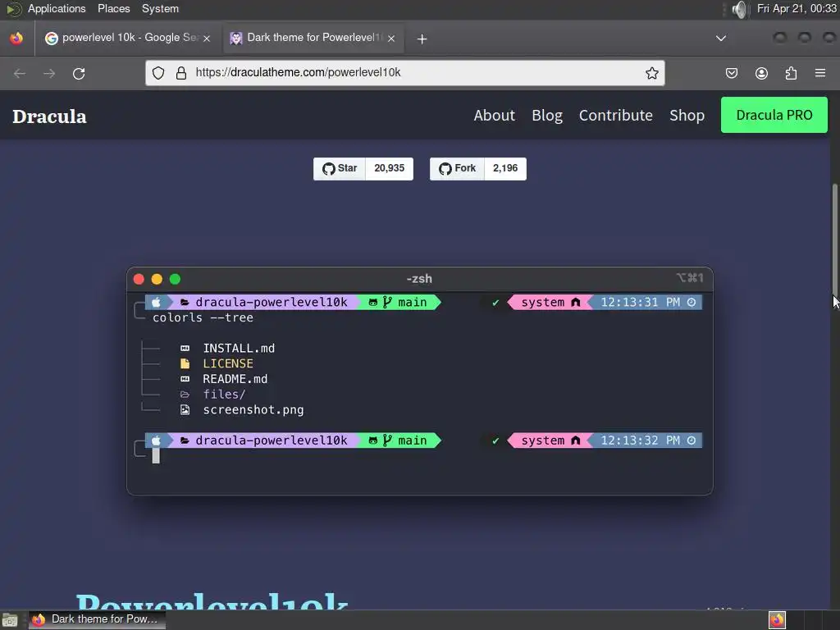This screenshot has height=630, width=840.
Task: Bookmark this page with the star
Action: click(651, 73)
